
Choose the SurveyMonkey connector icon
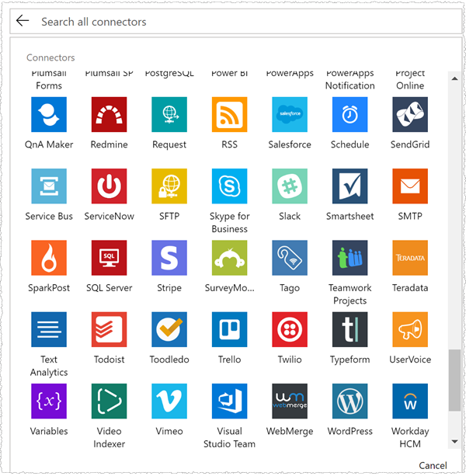tap(230, 258)
